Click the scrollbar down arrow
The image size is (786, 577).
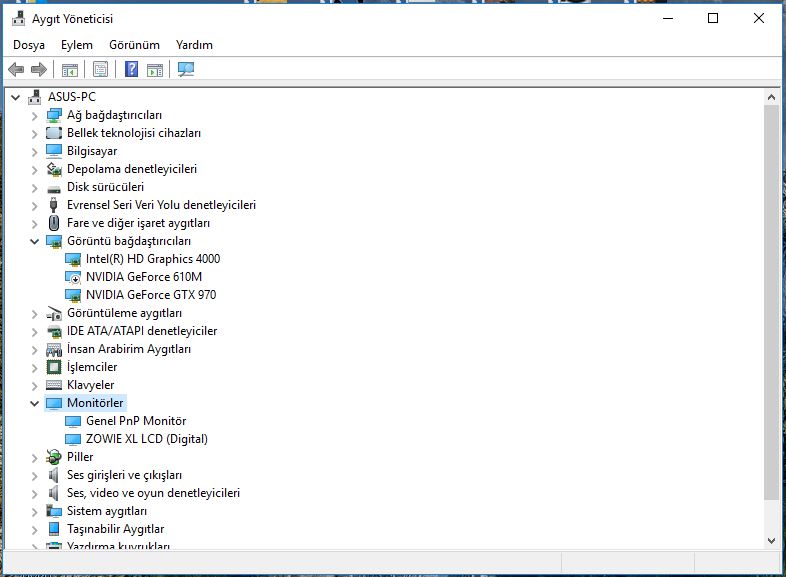[x=771, y=540]
